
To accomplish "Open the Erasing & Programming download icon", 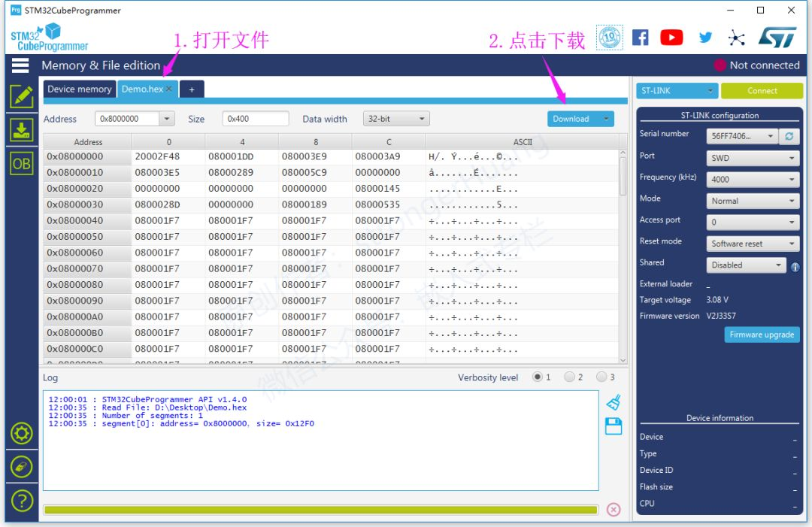I will click(22, 130).
